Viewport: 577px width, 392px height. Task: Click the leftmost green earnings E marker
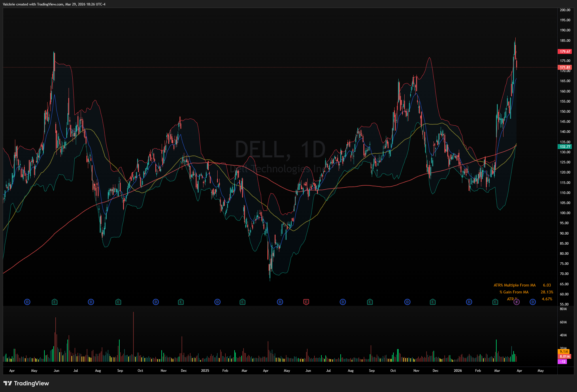pos(54,302)
